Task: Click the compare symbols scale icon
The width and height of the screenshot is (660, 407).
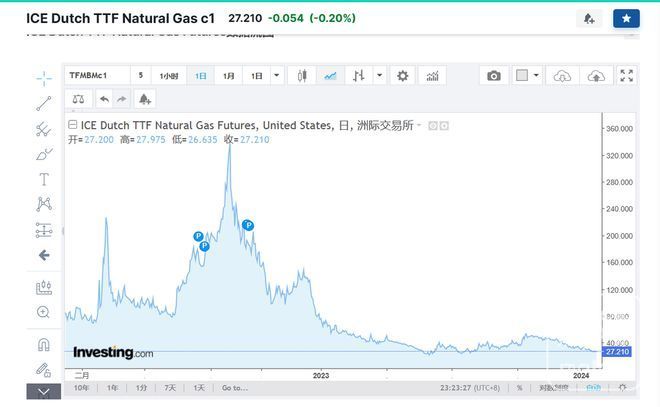Action: (x=79, y=99)
